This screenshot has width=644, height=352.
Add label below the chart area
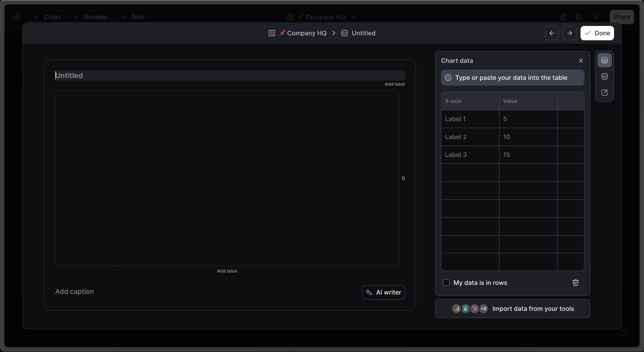227,271
